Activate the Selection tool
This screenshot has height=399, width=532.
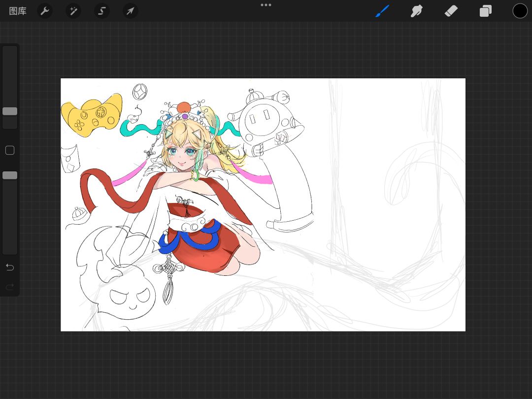point(102,11)
